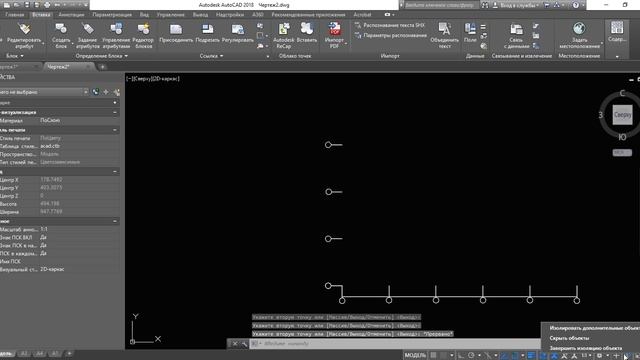Toggle grid display in status bar

433,356
